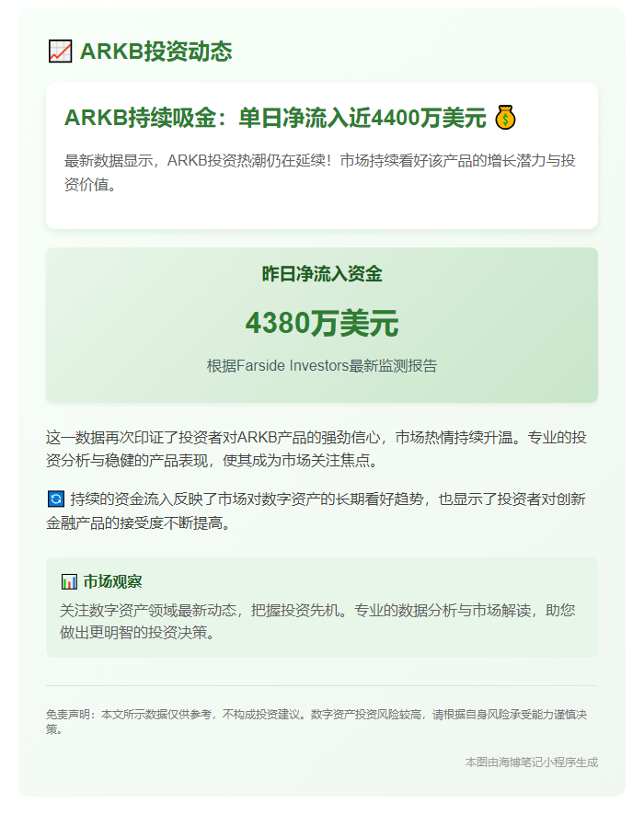
Task: Click the 免责声明 disclaimer text
Action: click(316, 722)
